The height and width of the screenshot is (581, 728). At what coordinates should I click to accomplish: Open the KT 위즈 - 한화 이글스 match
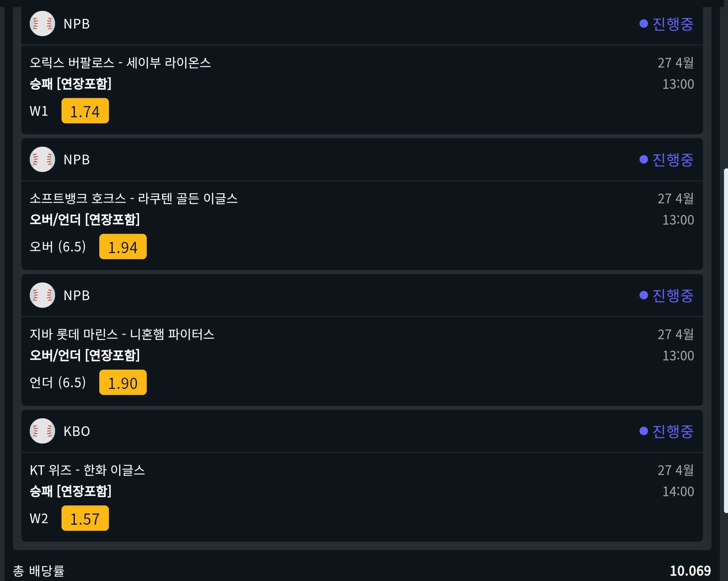tap(87, 470)
